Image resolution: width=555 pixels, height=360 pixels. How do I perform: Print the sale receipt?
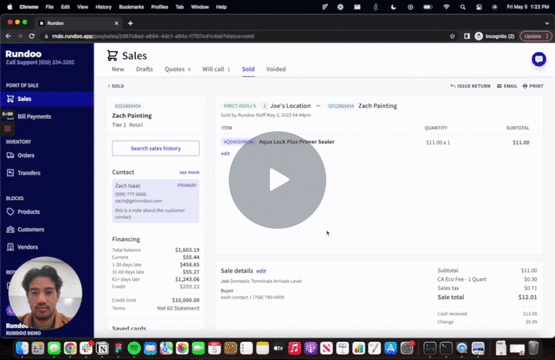(x=533, y=86)
